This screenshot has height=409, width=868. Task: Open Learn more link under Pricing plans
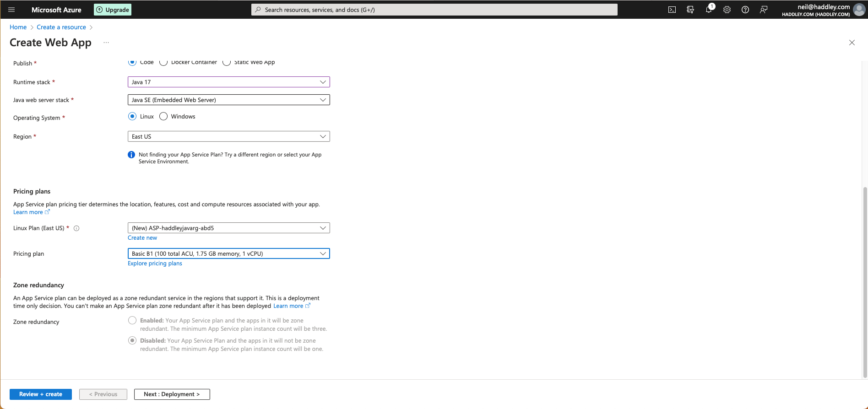point(31,212)
